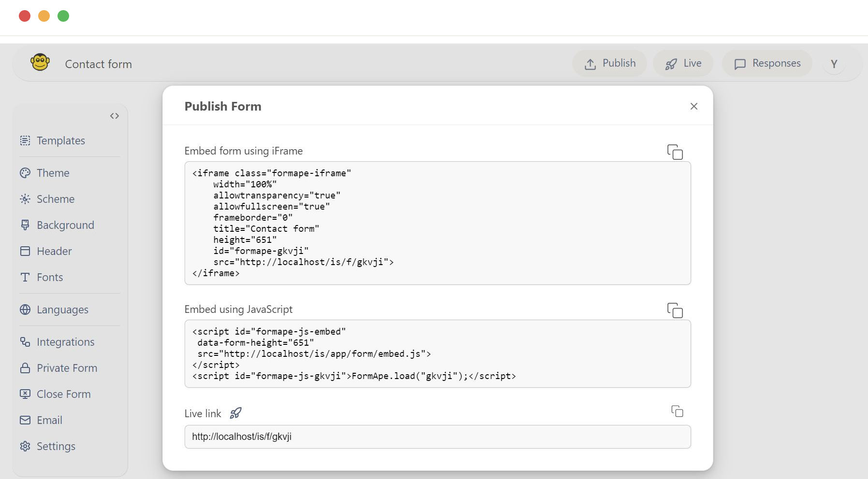Click the Integrations connector icon
868x479 pixels.
pyautogui.click(x=25, y=342)
